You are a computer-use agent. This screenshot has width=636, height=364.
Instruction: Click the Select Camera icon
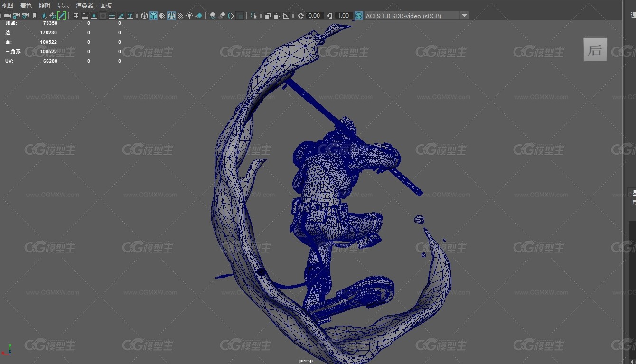[x=7, y=16]
